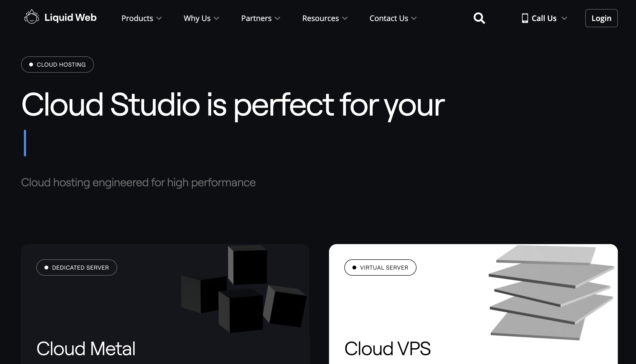Click the Virtual Server bullet indicator icon

pyautogui.click(x=355, y=267)
